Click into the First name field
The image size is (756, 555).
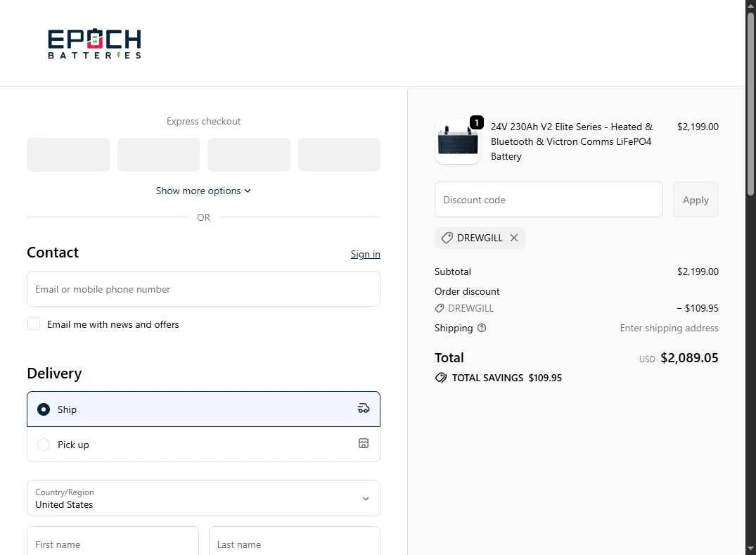[x=113, y=542]
